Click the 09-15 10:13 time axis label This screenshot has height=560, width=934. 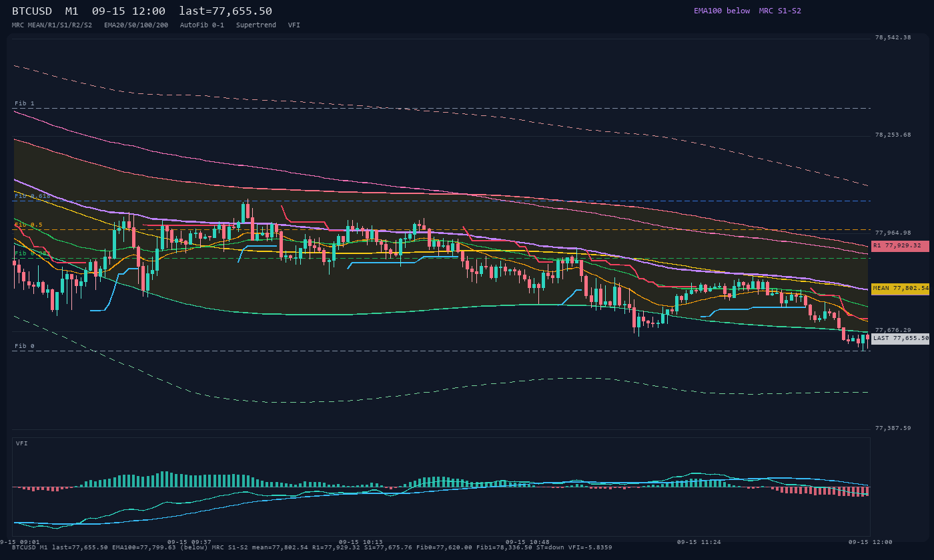[x=361, y=542]
